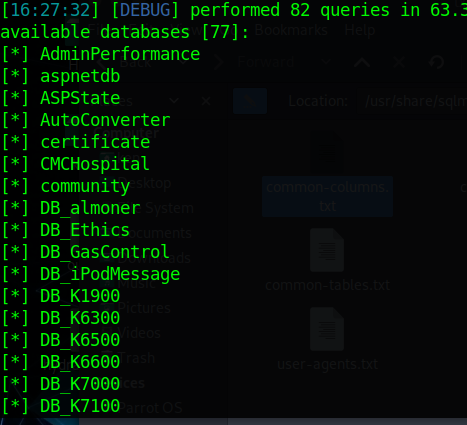Select the common-tables.txt file icon
The height and width of the screenshot is (425, 467).
[327, 250]
